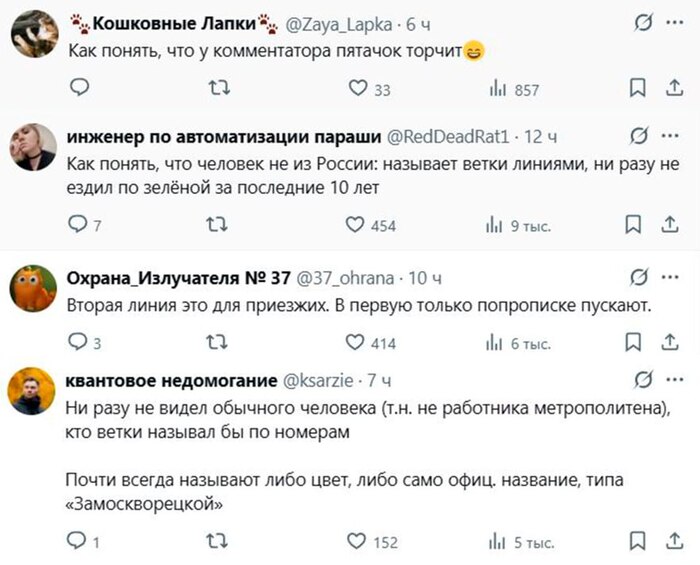Screen dimensions: 700x565
Task: Reply to RedDeadRat1's tweet with 7 replies
Action: (78, 226)
